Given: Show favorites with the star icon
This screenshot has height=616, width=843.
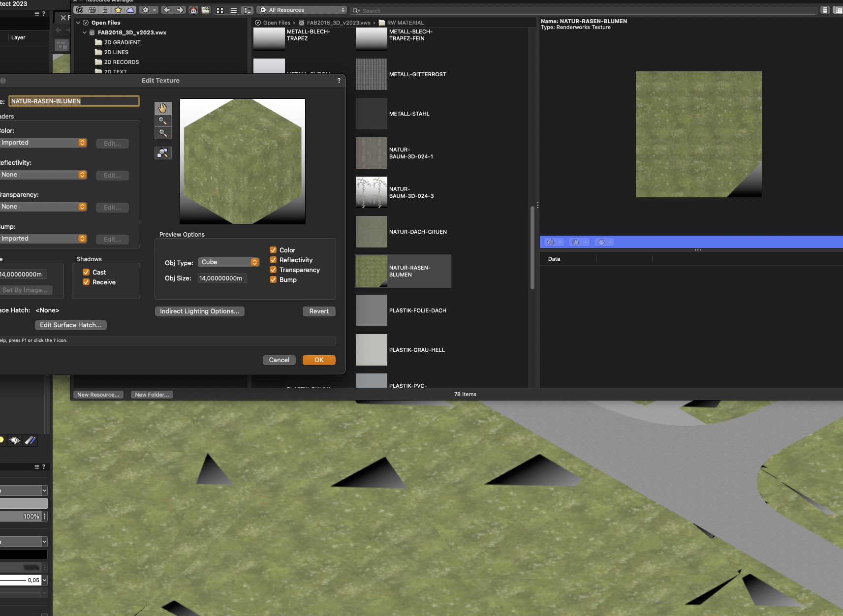Looking at the screenshot, I should 118,10.
